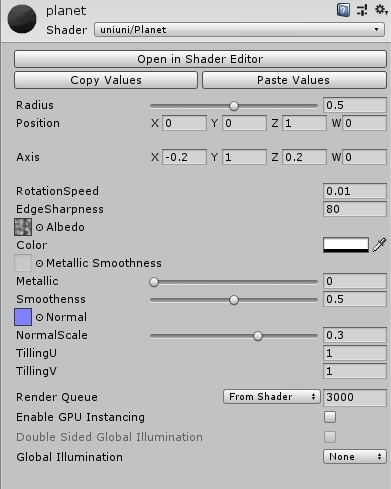Click the Render Queue 3000 field
391x489 pixels.
[355, 397]
